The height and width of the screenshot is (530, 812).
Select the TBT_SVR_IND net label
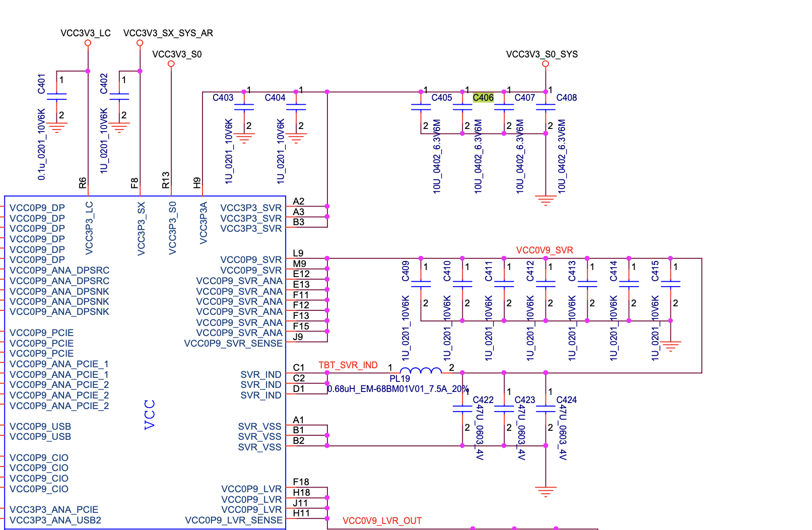[x=348, y=365]
